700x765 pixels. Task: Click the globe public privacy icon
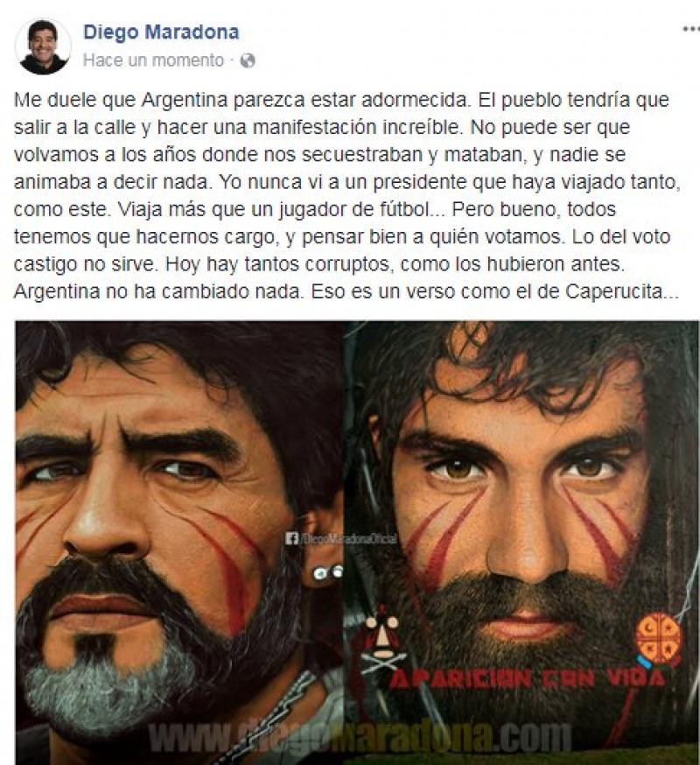[x=248, y=61]
